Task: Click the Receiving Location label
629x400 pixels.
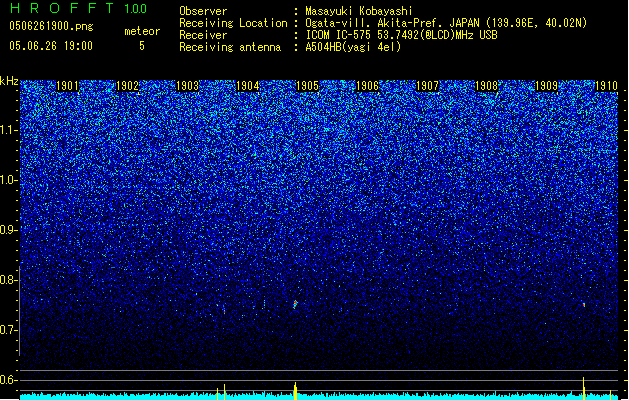Action: coord(233,23)
